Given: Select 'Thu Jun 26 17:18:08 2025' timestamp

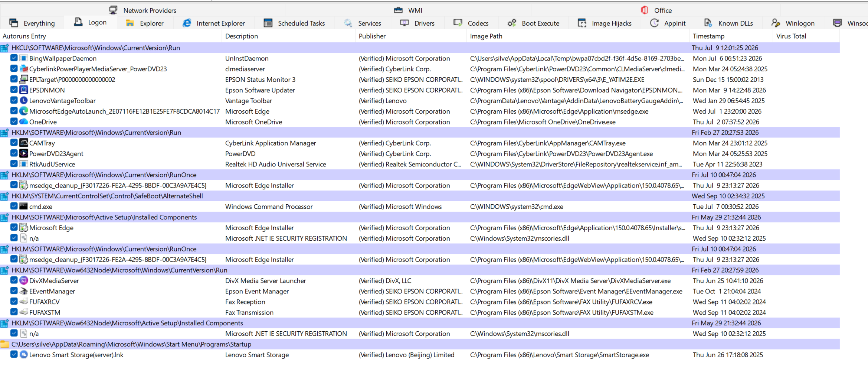Looking at the screenshot, I should [728, 355].
